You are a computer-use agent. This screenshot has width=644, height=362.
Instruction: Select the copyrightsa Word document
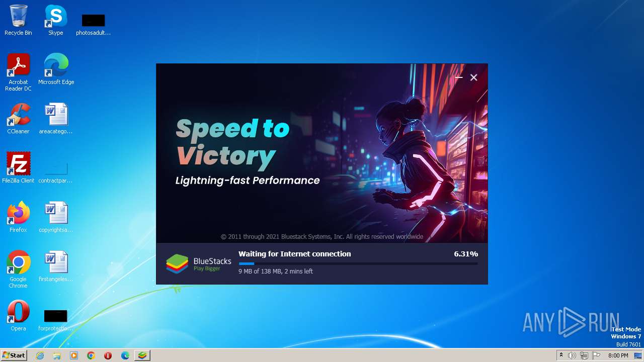[56, 217]
